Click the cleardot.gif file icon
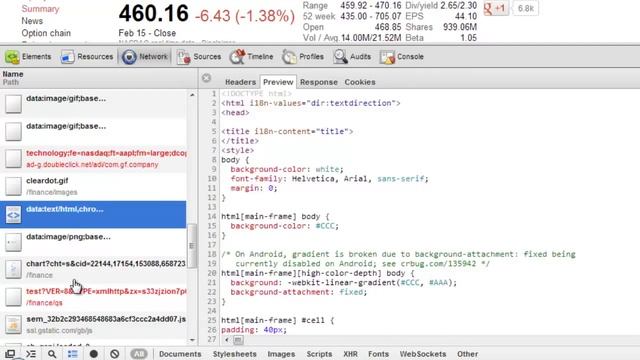 pyautogui.click(x=13, y=186)
